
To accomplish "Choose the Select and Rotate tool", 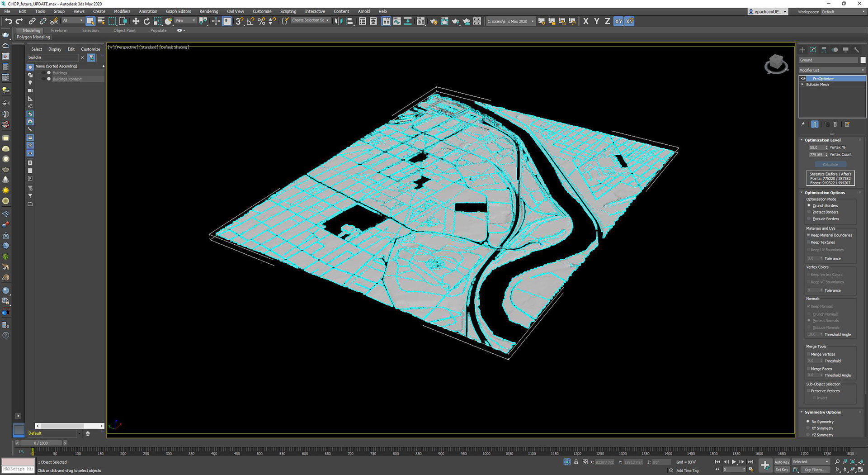I will (146, 21).
